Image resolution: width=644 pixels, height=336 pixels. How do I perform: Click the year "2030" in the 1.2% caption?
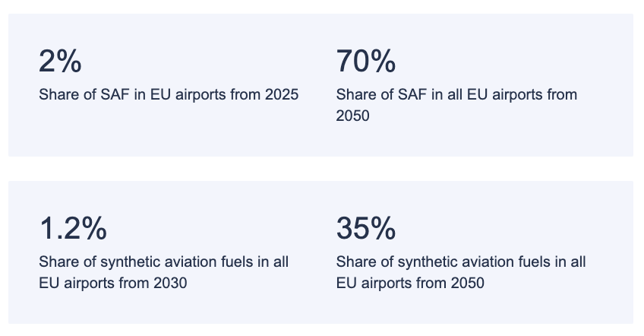171,284
